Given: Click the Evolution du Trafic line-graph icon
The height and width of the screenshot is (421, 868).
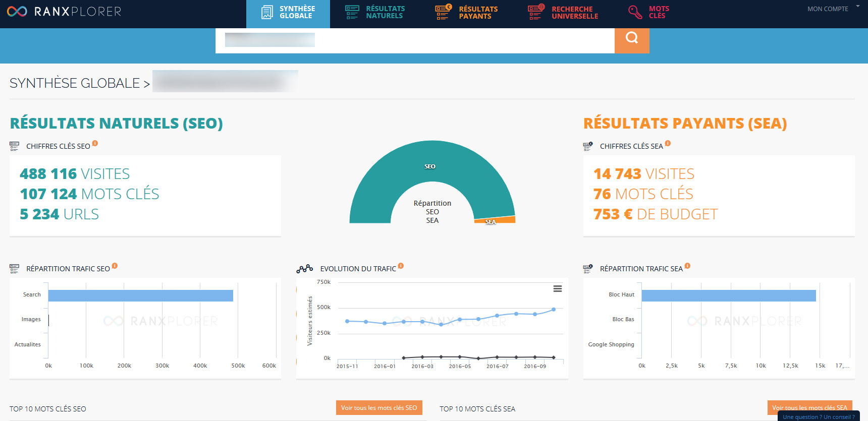Looking at the screenshot, I should point(305,269).
